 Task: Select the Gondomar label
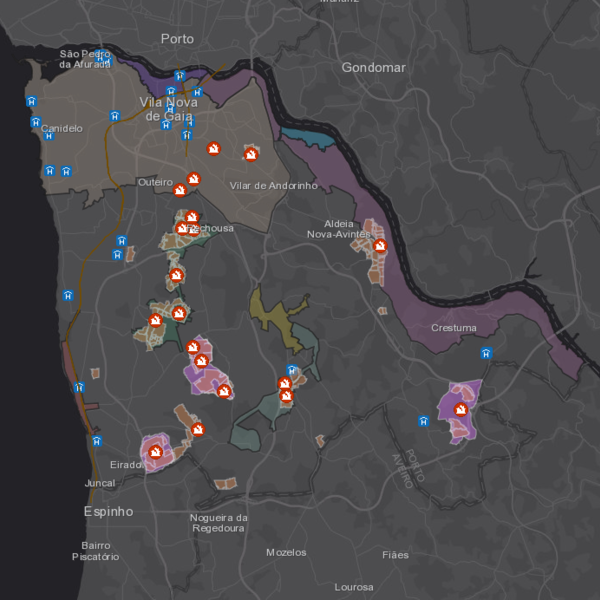click(x=373, y=68)
